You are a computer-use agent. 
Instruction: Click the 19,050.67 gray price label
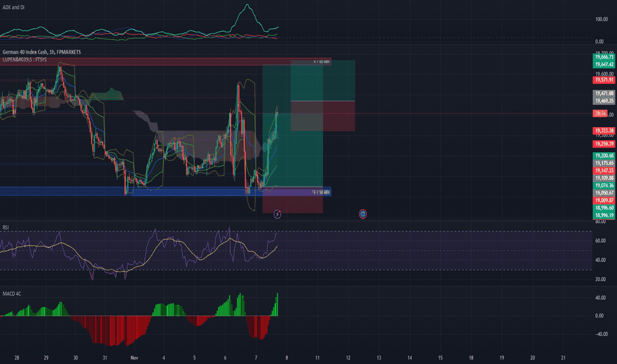click(x=604, y=193)
